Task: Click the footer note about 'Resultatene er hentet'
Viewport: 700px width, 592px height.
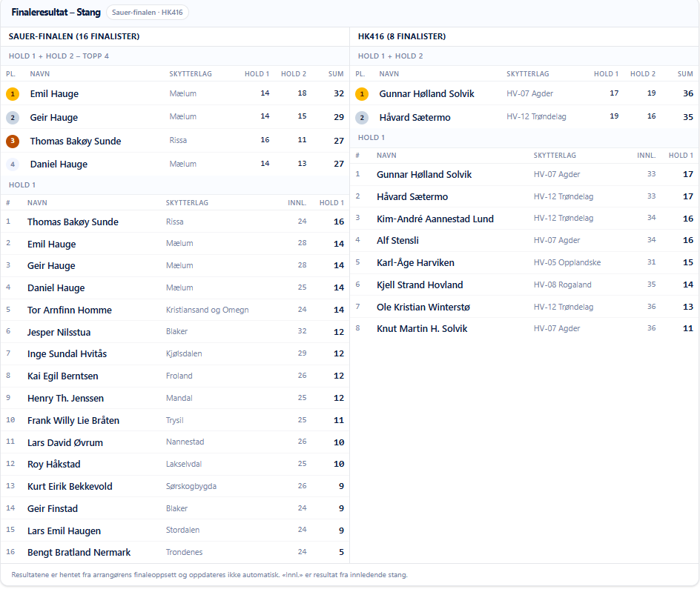Action: (209, 575)
